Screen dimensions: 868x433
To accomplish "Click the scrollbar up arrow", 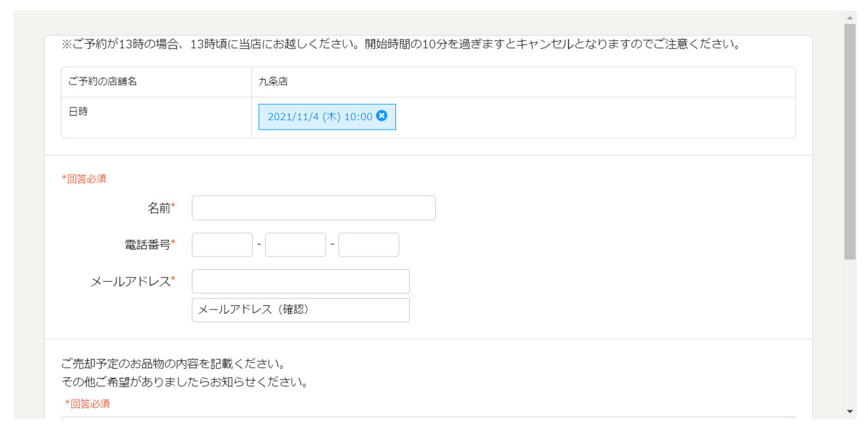I will point(850,18).
